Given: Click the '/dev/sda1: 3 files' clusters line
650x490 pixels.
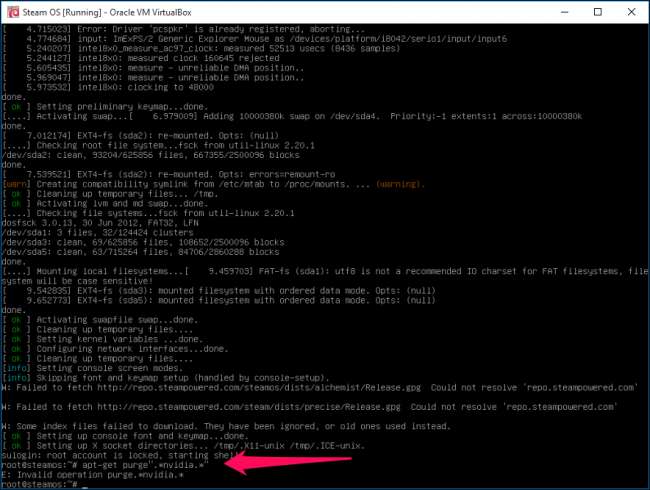Looking at the screenshot, I should [x=97, y=233].
